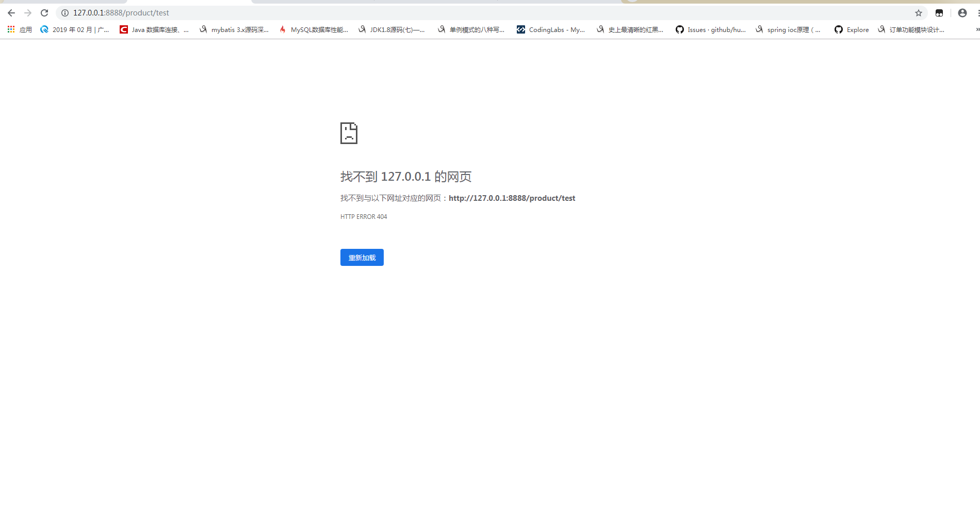
Task: Click the MySQL flame bookmark icon
Action: [x=283, y=29]
